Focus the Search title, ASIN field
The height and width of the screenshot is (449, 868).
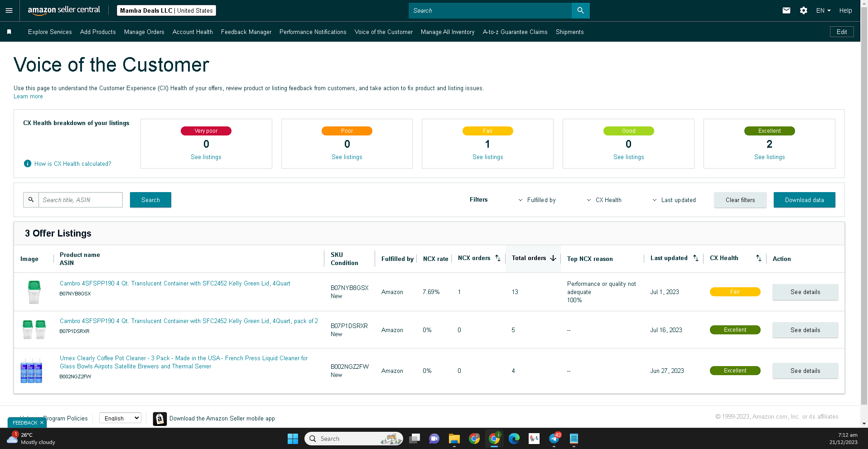tap(81, 200)
